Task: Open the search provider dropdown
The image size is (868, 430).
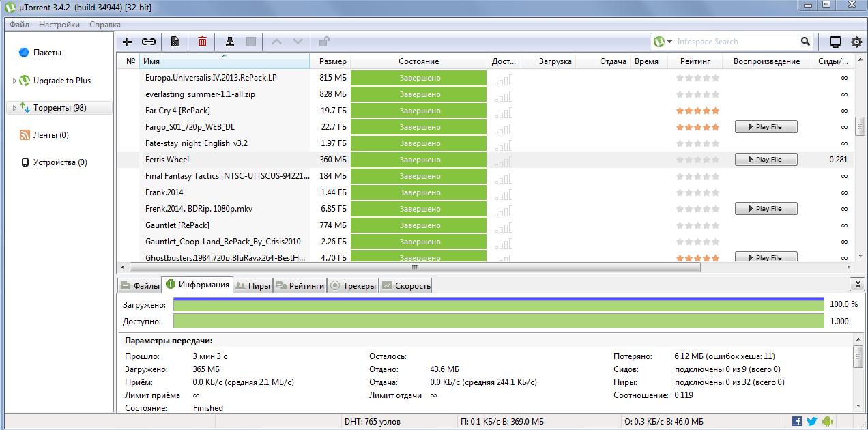Action: click(669, 42)
